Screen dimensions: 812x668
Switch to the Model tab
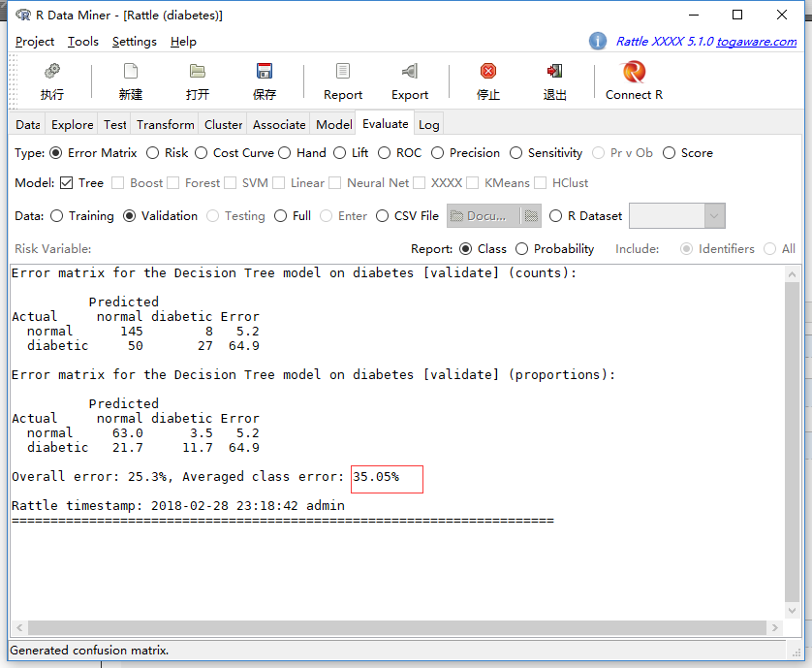334,124
